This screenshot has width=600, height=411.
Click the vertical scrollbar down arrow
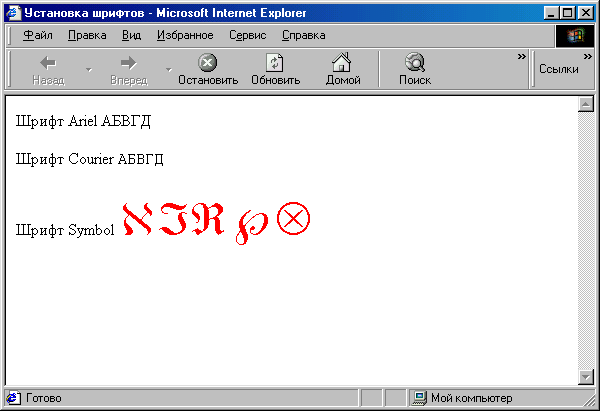(586, 377)
